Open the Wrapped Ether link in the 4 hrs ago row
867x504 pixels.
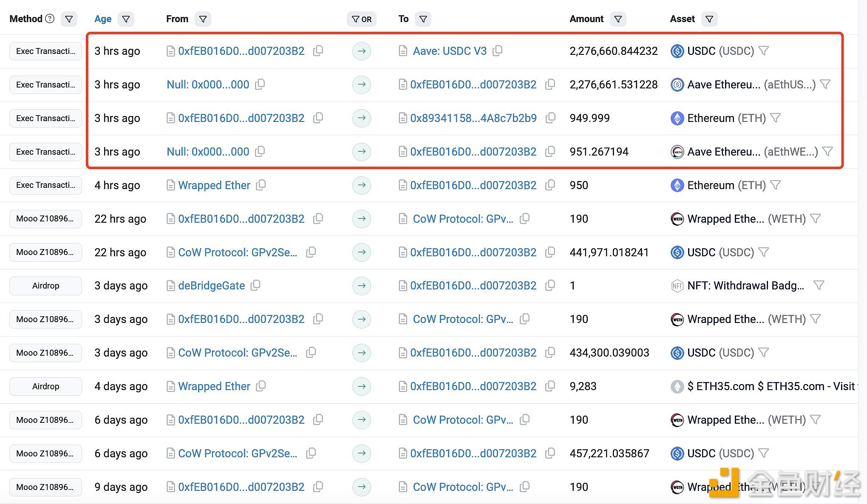[x=214, y=185]
